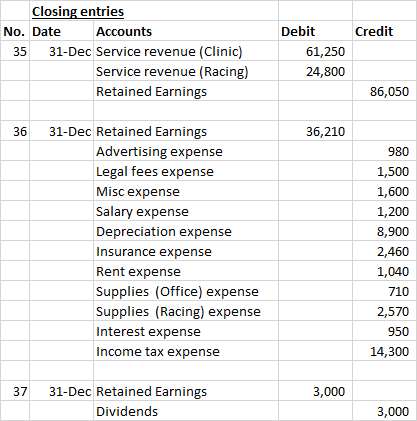Select the 36,210 debit amount

pos(315,131)
